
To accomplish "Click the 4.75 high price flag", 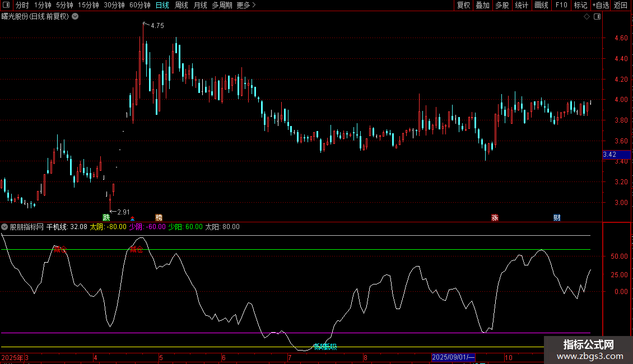I will click(156, 26).
